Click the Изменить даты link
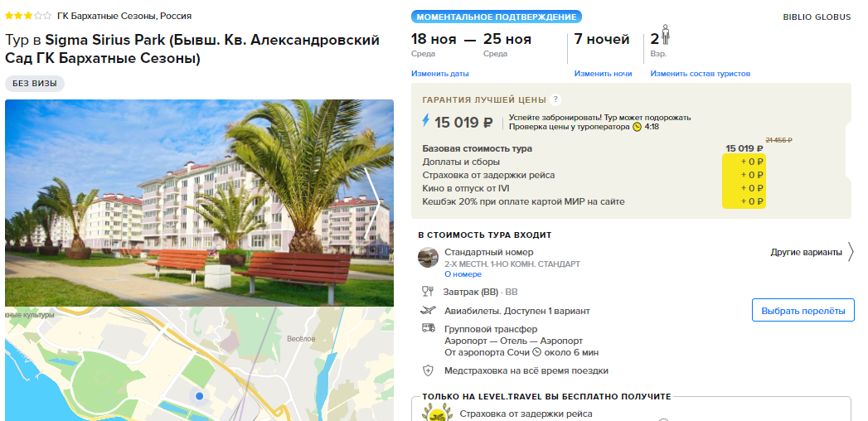 [439, 74]
